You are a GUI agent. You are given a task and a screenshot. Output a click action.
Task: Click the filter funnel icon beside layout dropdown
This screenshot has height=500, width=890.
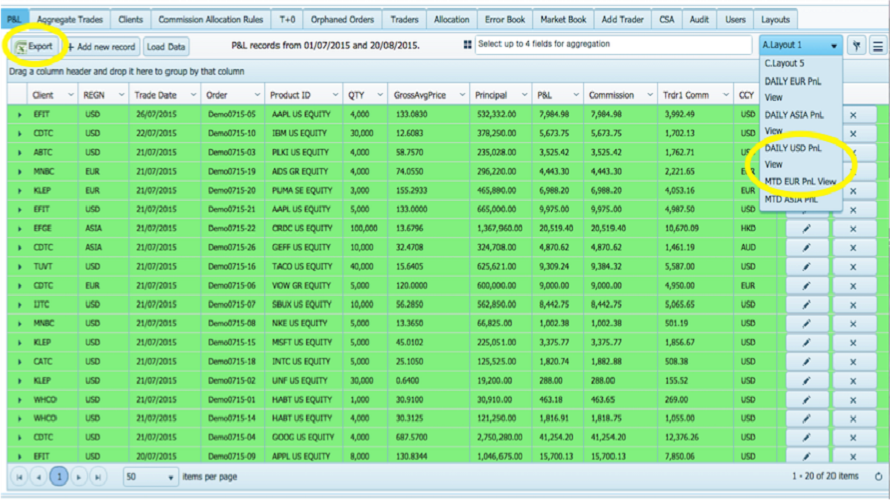[x=856, y=45]
